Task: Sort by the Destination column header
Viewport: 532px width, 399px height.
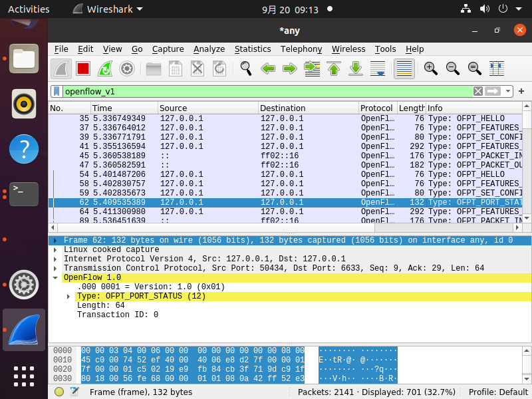Action: (308, 108)
